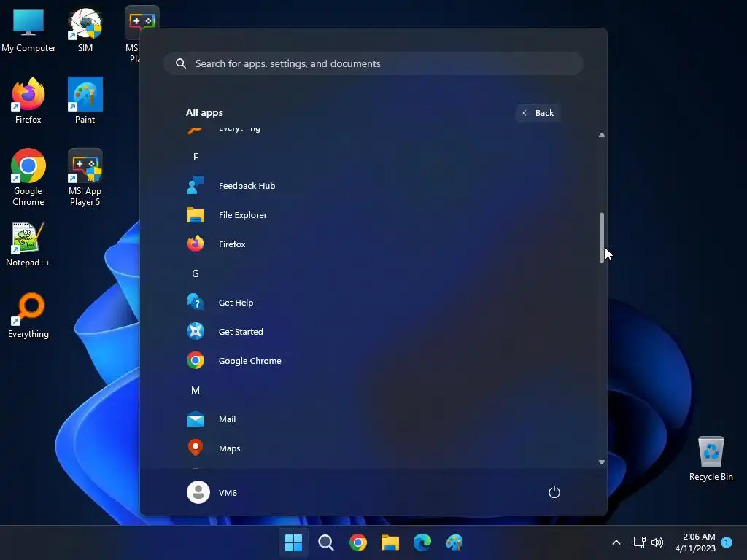747x560 pixels.
Task: Open clock showing 2:06 AM
Action: (695, 542)
